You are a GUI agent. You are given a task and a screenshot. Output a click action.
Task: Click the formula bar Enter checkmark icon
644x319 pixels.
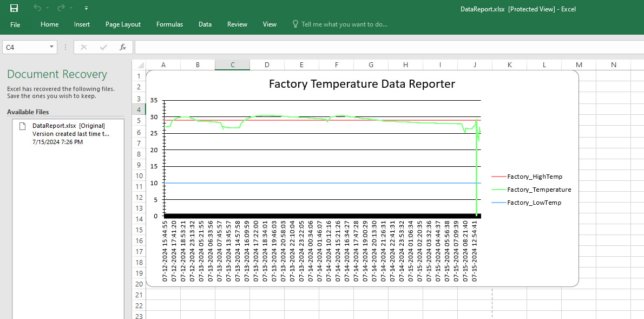[103, 47]
